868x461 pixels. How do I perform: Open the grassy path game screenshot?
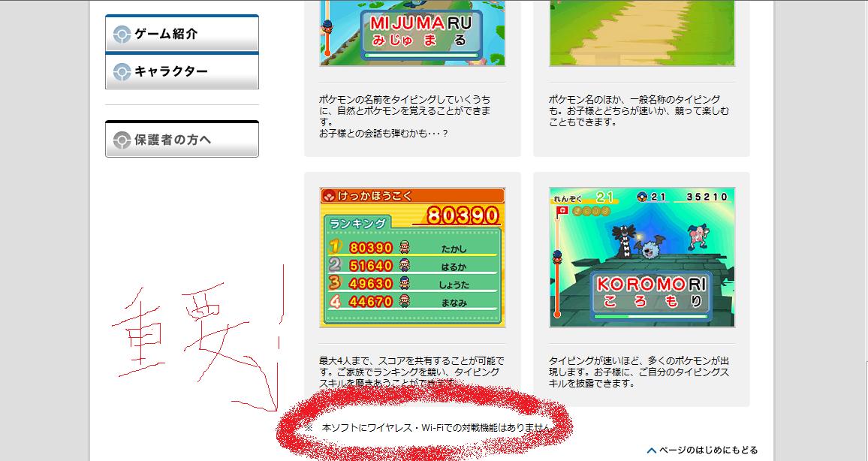(x=642, y=32)
